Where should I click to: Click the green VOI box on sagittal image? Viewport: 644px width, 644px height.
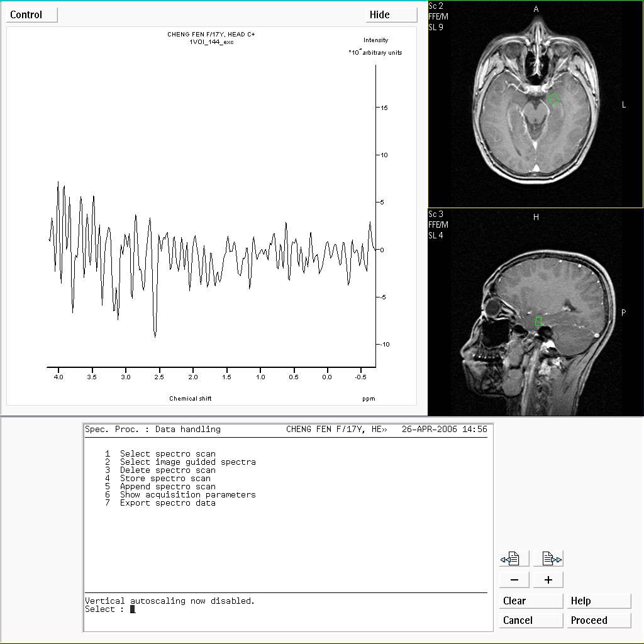[538, 321]
